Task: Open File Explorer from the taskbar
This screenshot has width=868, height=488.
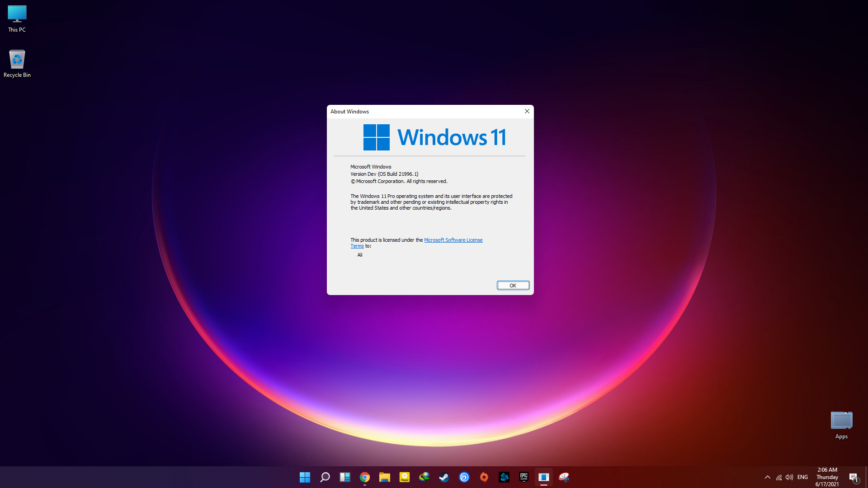Action: (384, 477)
